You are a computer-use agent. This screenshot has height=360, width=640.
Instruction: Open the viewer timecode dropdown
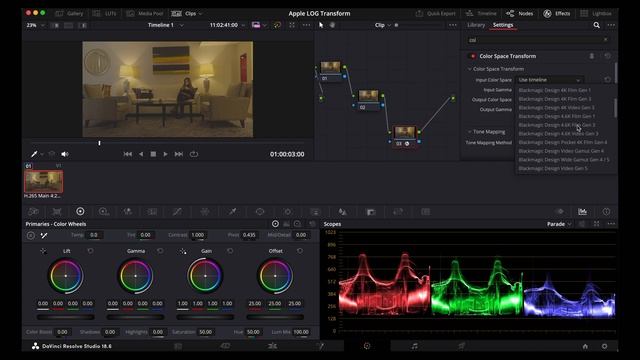227,25
